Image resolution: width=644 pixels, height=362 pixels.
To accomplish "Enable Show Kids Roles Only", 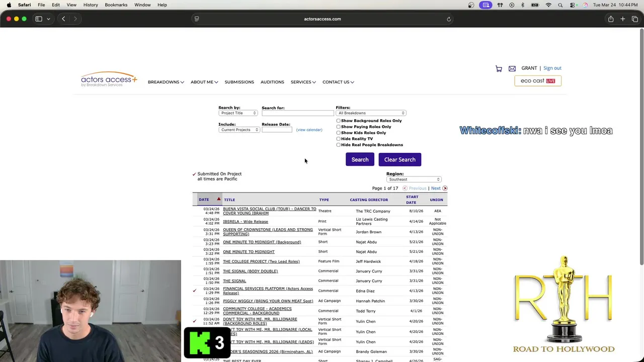I will 339,133.
